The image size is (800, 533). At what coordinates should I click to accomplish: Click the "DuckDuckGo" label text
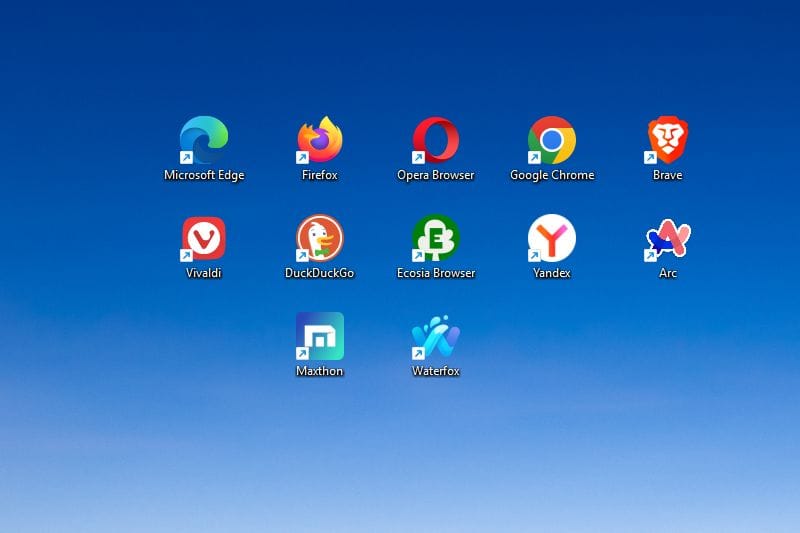tap(320, 273)
